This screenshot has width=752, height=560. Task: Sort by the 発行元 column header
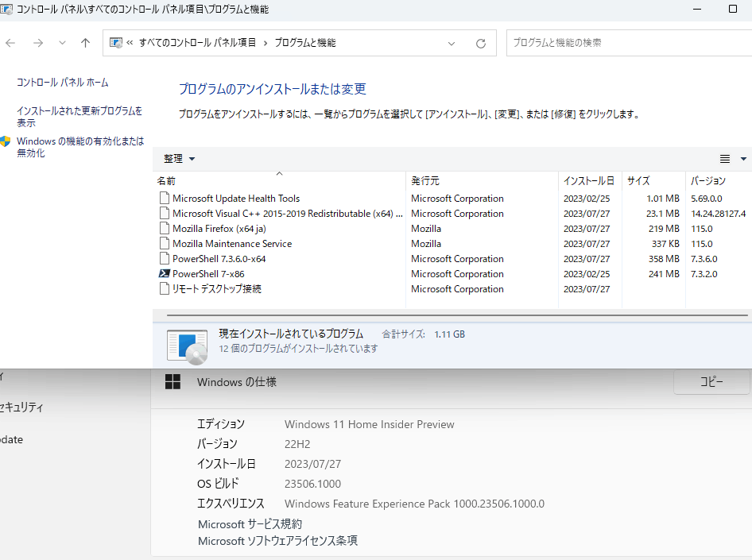coord(482,180)
